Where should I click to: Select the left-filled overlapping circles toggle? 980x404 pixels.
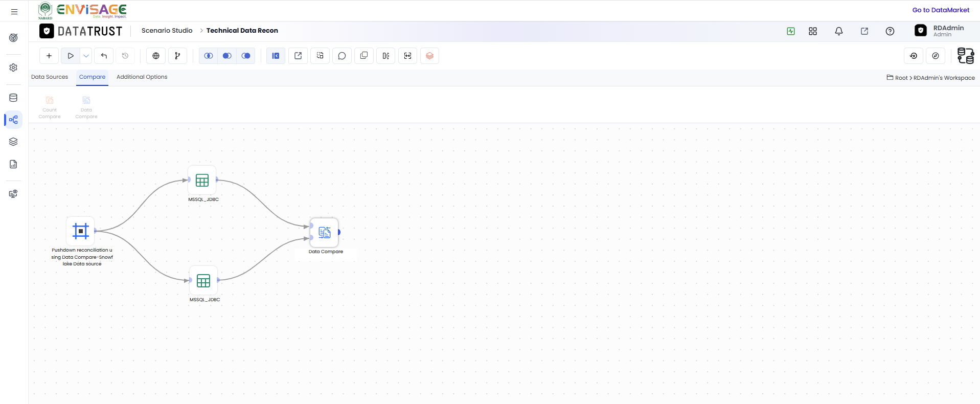point(227,56)
